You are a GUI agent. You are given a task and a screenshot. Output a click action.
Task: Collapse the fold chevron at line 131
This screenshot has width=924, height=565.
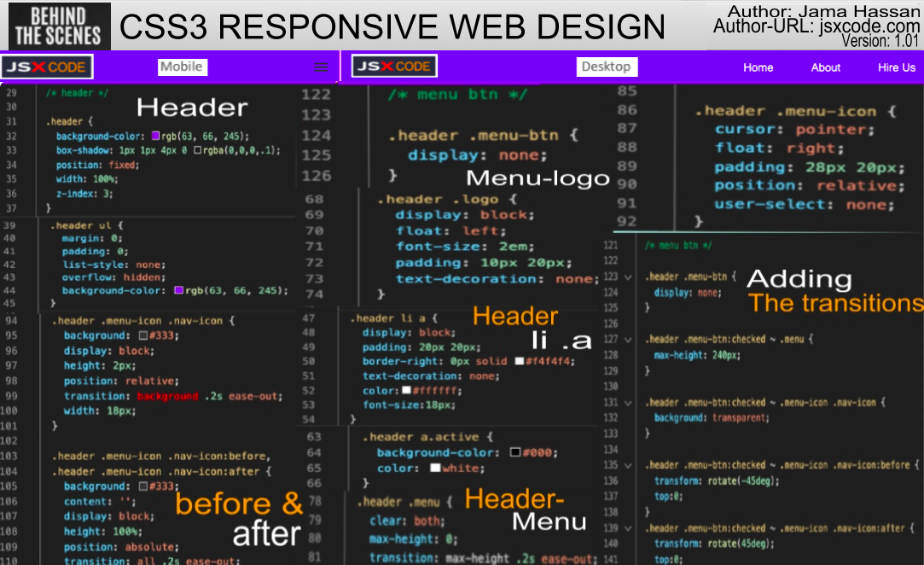[628, 403]
